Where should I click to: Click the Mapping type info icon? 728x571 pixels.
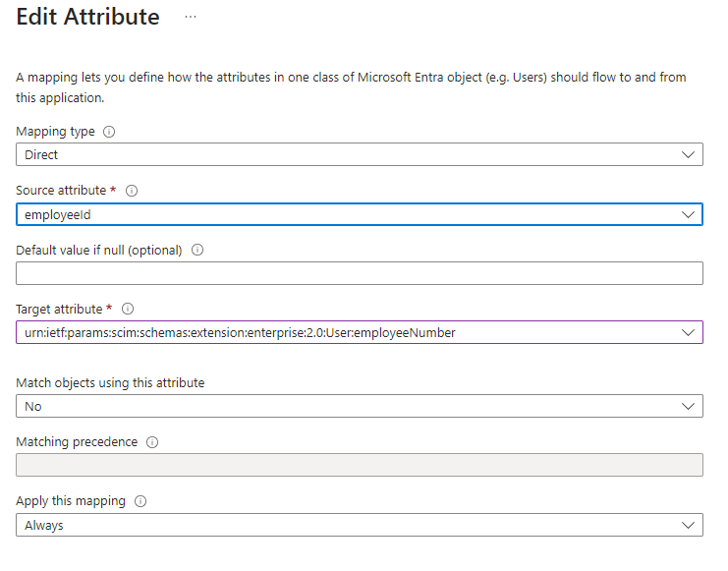109,132
